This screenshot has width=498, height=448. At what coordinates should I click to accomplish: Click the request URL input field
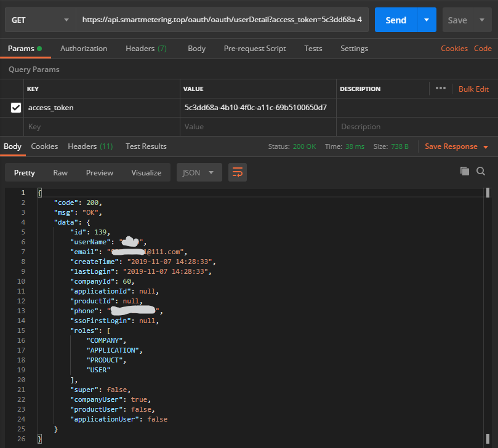pos(222,20)
